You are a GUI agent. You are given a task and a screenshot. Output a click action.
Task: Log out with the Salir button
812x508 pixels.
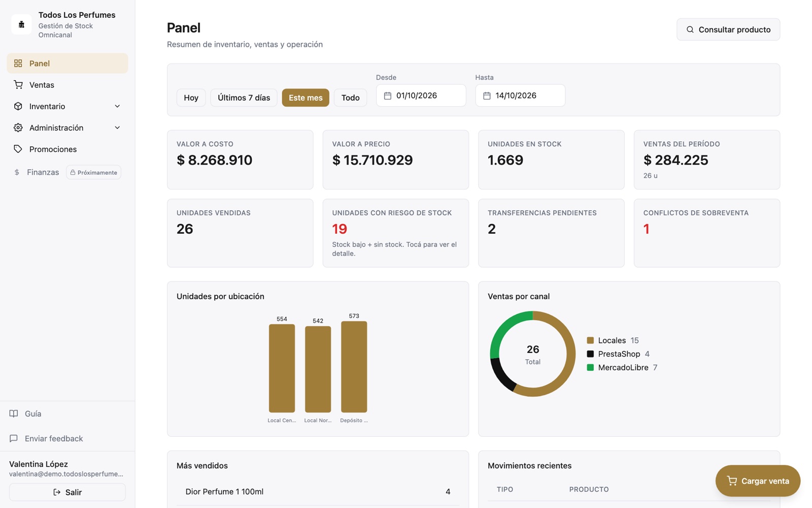67,492
